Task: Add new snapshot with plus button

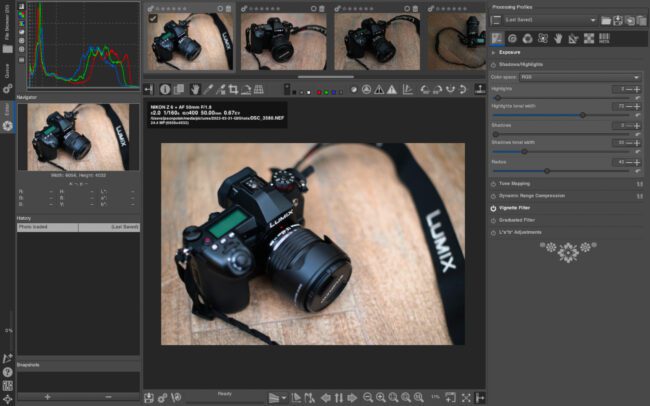Action: (48, 397)
